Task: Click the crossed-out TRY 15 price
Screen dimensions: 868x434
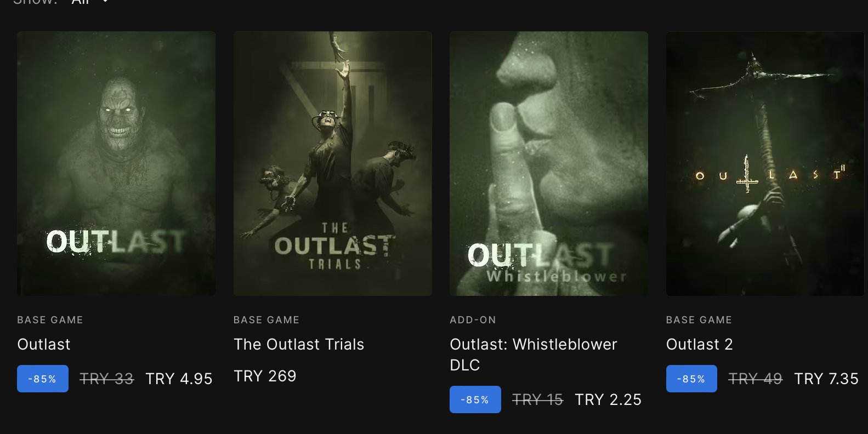Action: pos(537,399)
